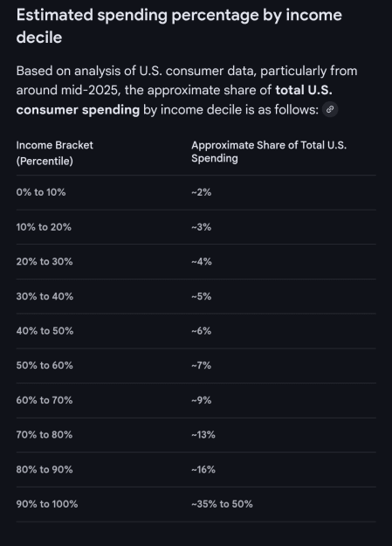Select the '90% to 100%' bracket cell
Screen dimensions: 392x546
pyautogui.click(x=47, y=504)
